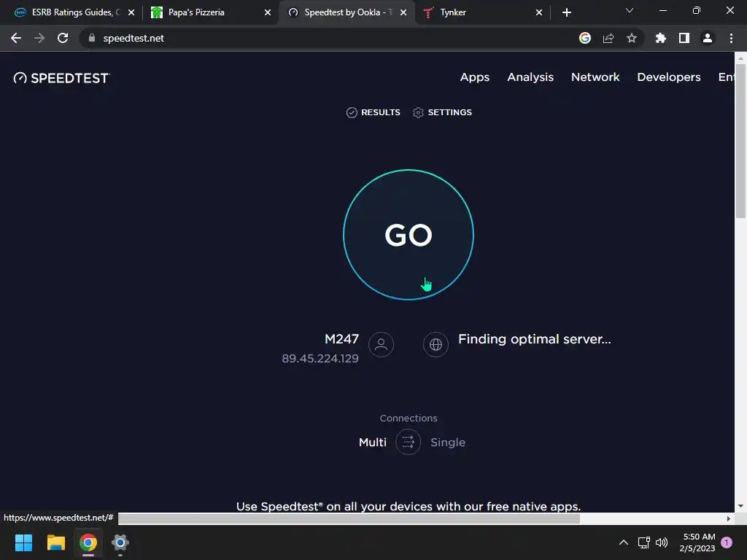View site info lock icon
Image resolution: width=747 pixels, height=560 pixels.
[91, 38]
